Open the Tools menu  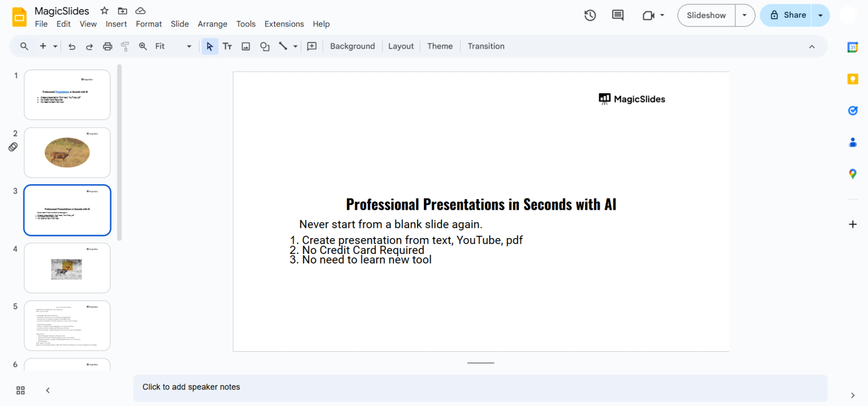(x=246, y=24)
